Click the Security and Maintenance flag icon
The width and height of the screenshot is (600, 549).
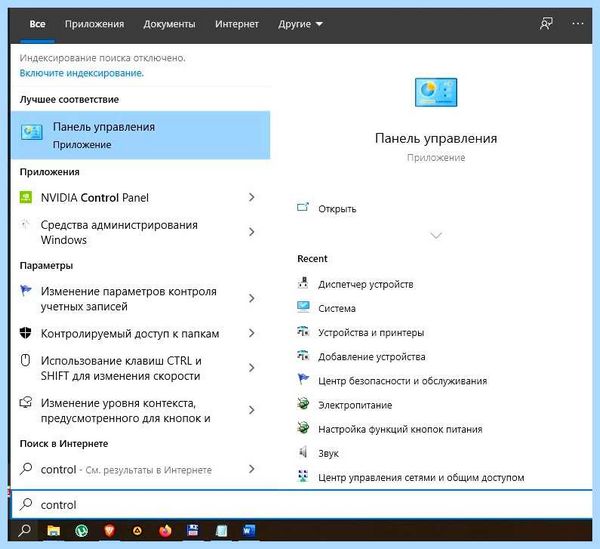coord(303,379)
